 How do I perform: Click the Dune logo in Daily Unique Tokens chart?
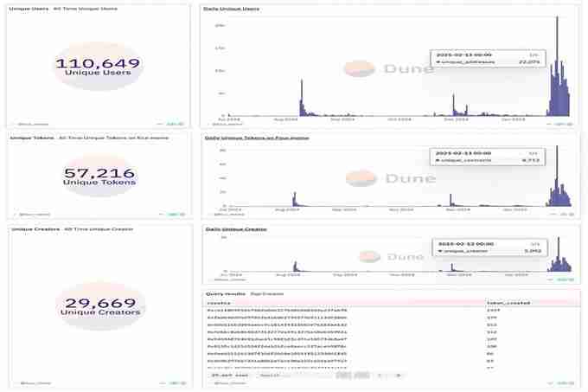[x=389, y=178]
